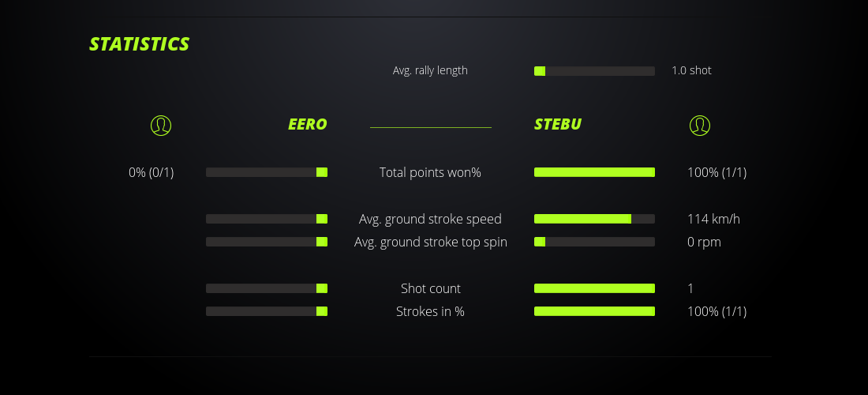The height and width of the screenshot is (395, 868).
Task: Click STEBU's ground stroke speed bar
Action: coord(594,219)
